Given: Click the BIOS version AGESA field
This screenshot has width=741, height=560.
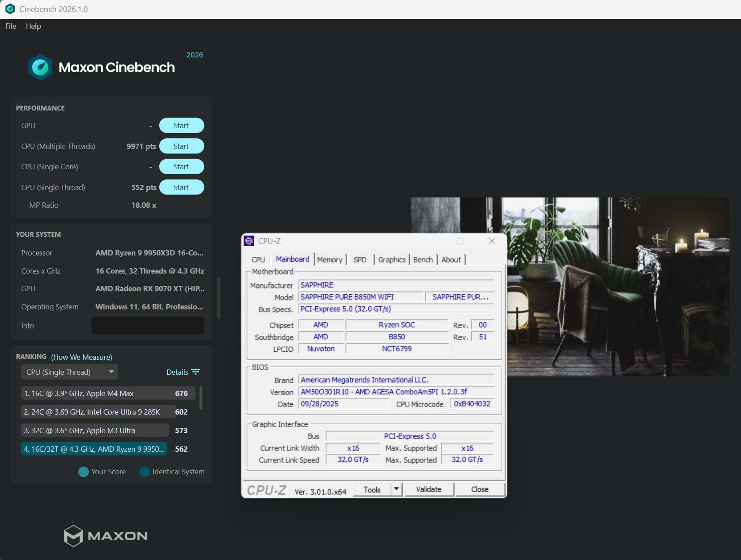Looking at the screenshot, I should 397,392.
